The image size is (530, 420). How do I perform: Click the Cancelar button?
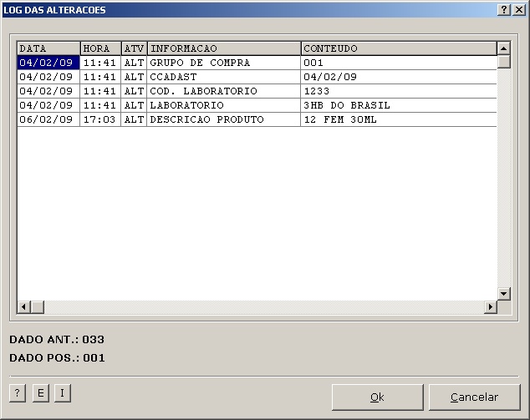coord(474,397)
